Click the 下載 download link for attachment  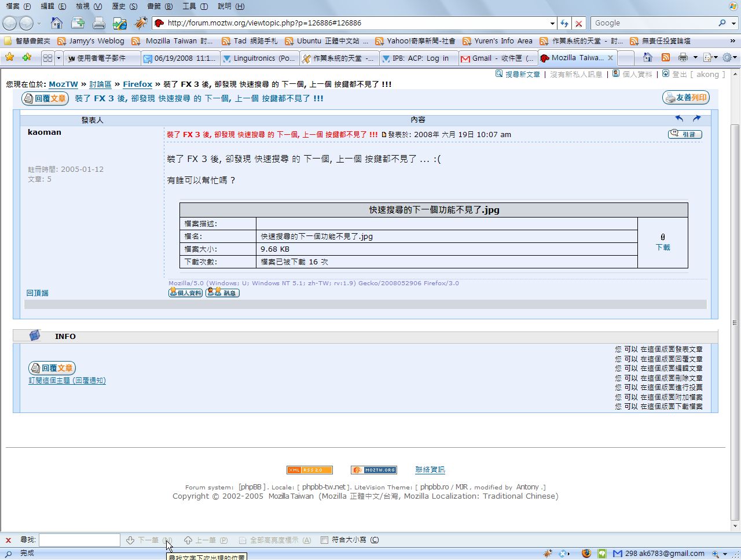pos(662,247)
